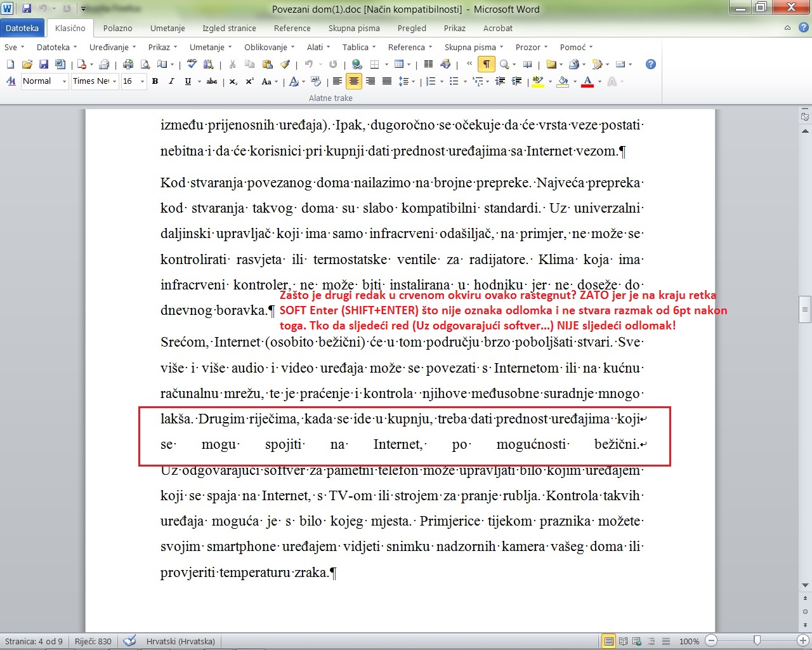
Task: Switch to the Polazno ribbon tab
Action: pyautogui.click(x=118, y=28)
